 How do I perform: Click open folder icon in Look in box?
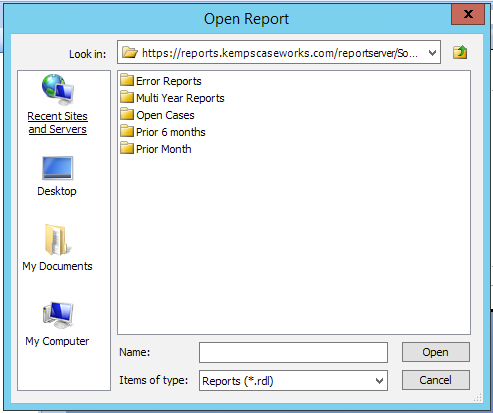[x=130, y=52]
